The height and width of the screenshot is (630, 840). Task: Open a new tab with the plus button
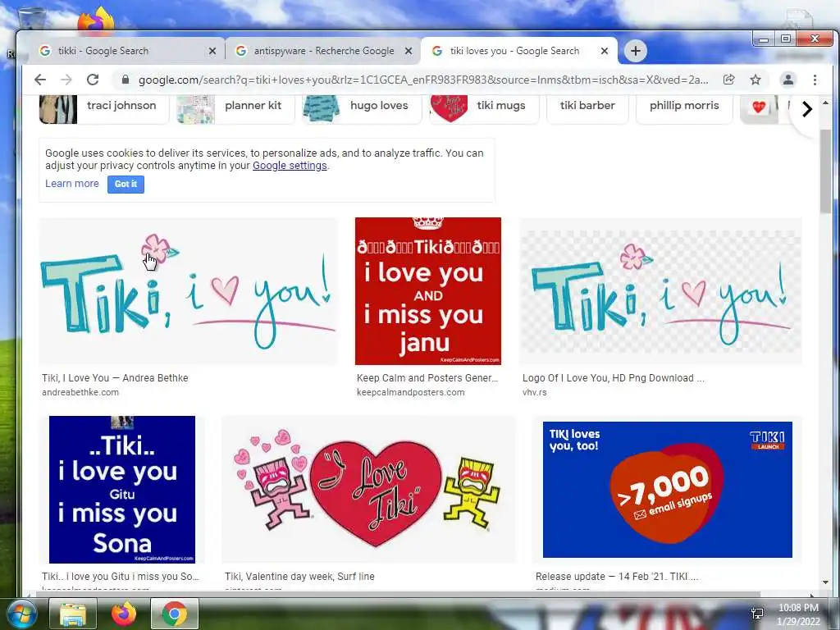click(636, 51)
